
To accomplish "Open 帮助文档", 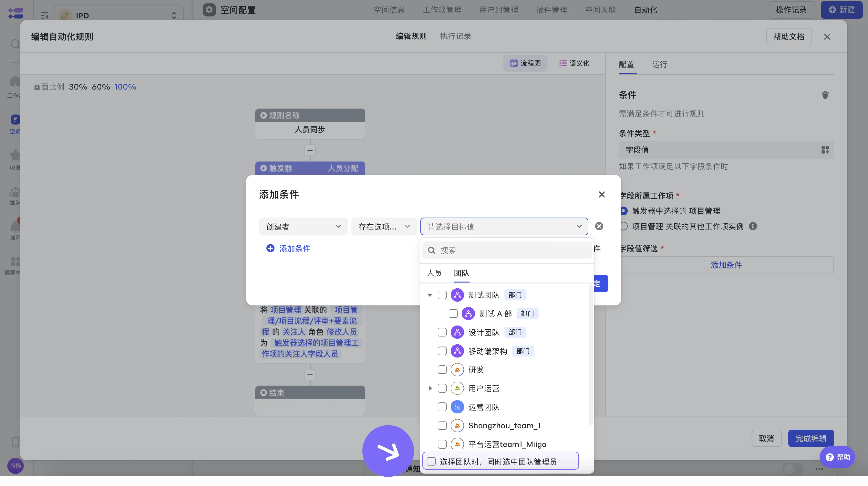I will 789,36.
